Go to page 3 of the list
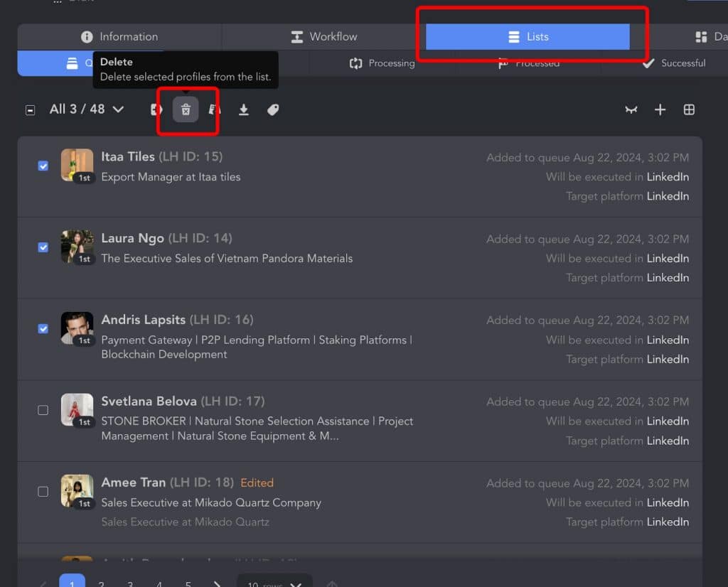 [130, 583]
